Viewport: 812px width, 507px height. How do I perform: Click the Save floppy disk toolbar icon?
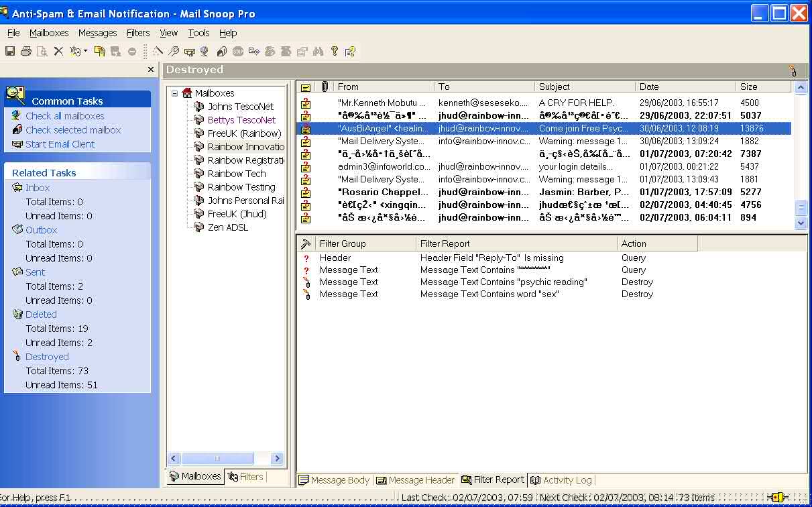coord(10,51)
